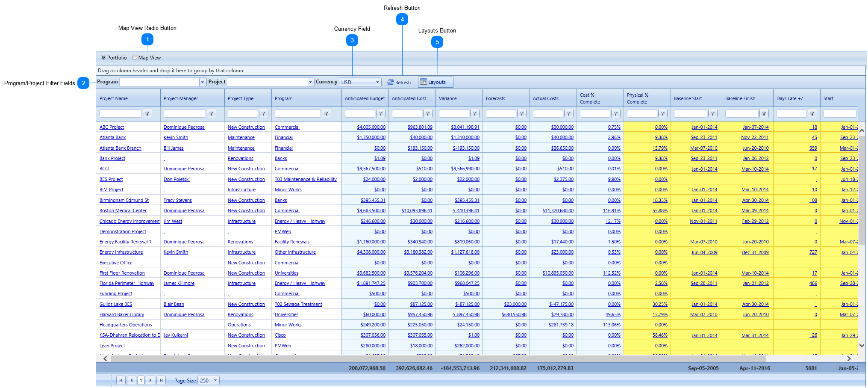Sort by Anticipated Budget column header

point(365,98)
